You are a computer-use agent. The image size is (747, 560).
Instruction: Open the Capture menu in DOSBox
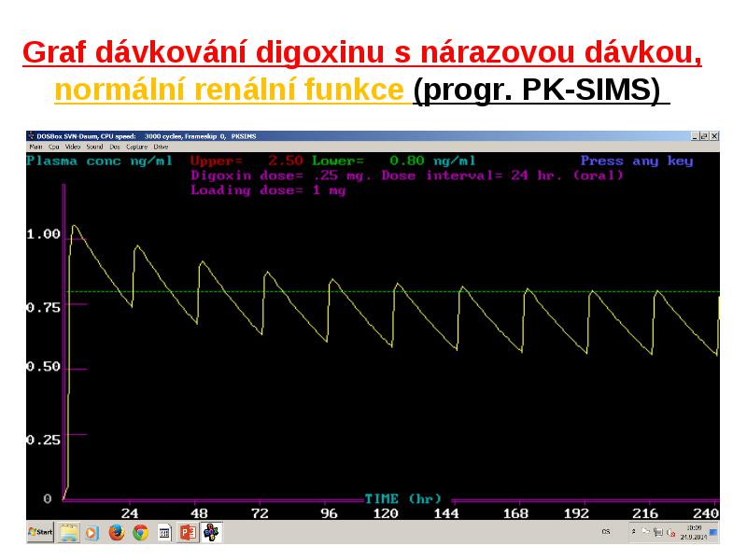click(x=137, y=147)
